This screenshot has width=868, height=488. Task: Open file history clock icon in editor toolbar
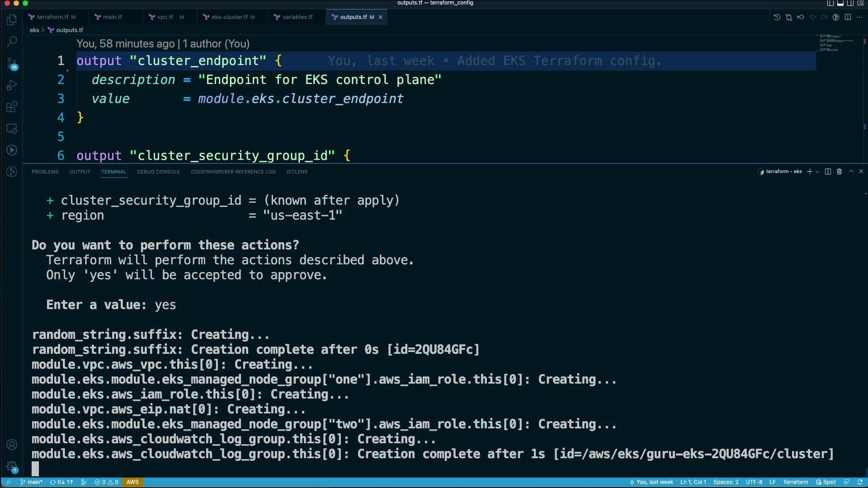coord(777,17)
